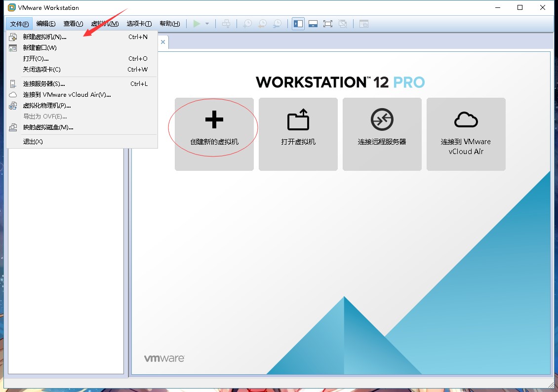The height and width of the screenshot is (392, 558).
Task: Open the 帮助(H) menu
Action: [x=170, y=24]
